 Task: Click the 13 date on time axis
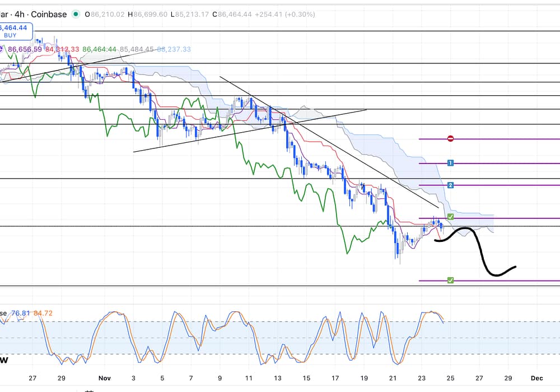pos(277,378)
